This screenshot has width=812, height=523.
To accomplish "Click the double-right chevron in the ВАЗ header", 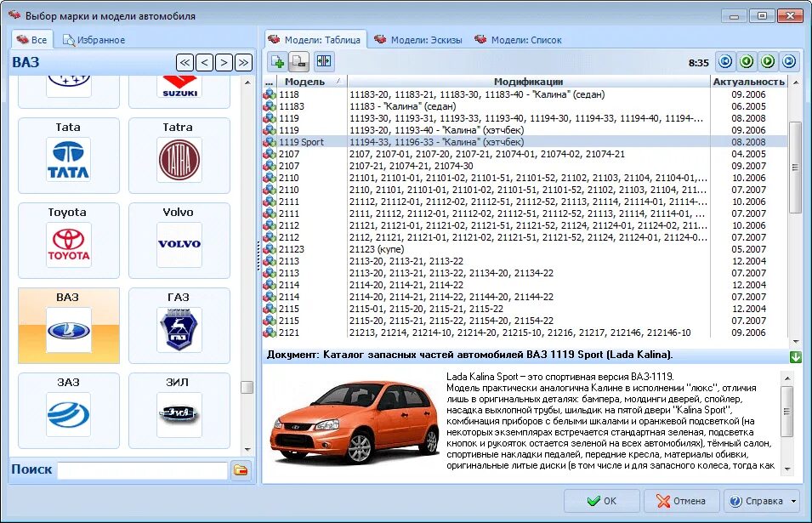I will pyautogui.click(x=243, y=62).
